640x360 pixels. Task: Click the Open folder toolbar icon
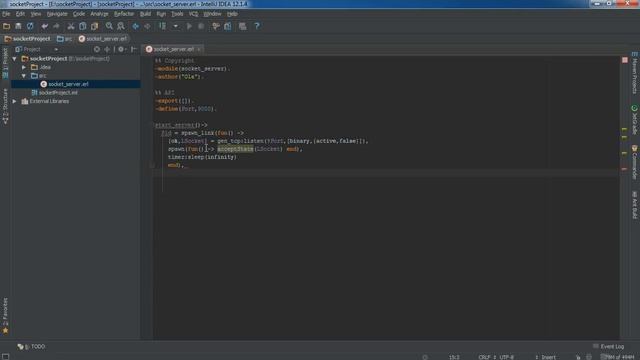click(7, 26)
